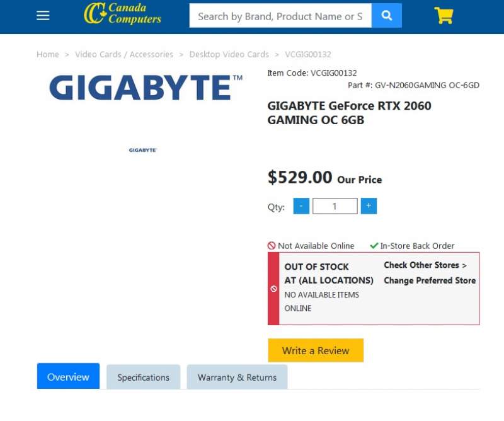The width and height of the screenshot is (504, 421).
Task: Open the Desktop Video Cards breadcrumb link
Action: 229,54
